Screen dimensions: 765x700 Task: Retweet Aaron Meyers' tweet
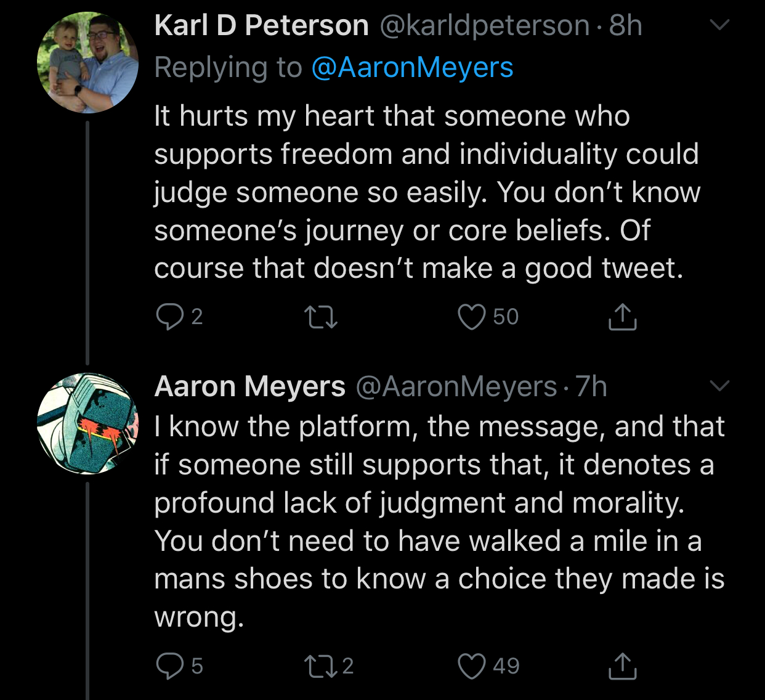pyautogui.click(x=330, y=666)
